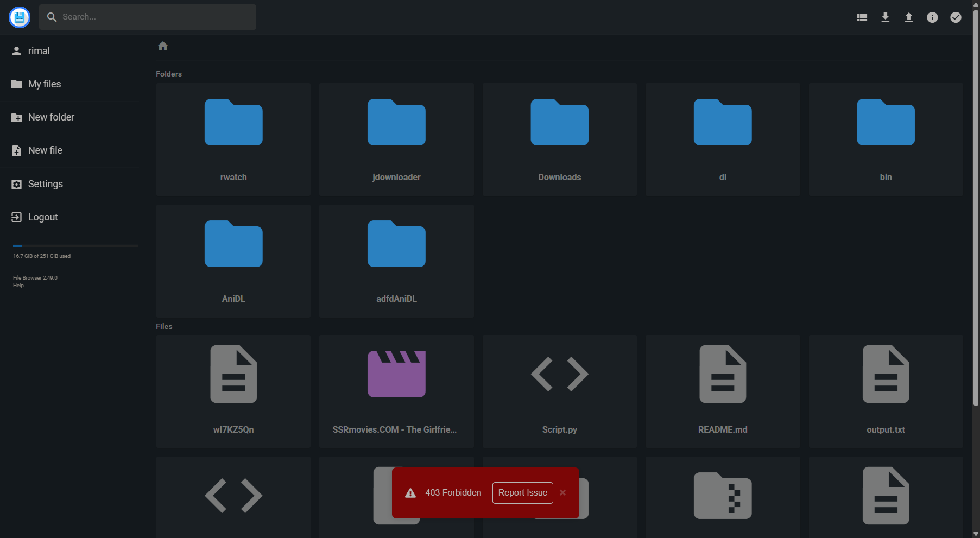Click the select-multiple checkmark icon
Viewport: 980px width, 538px height.
pos(956,17)
